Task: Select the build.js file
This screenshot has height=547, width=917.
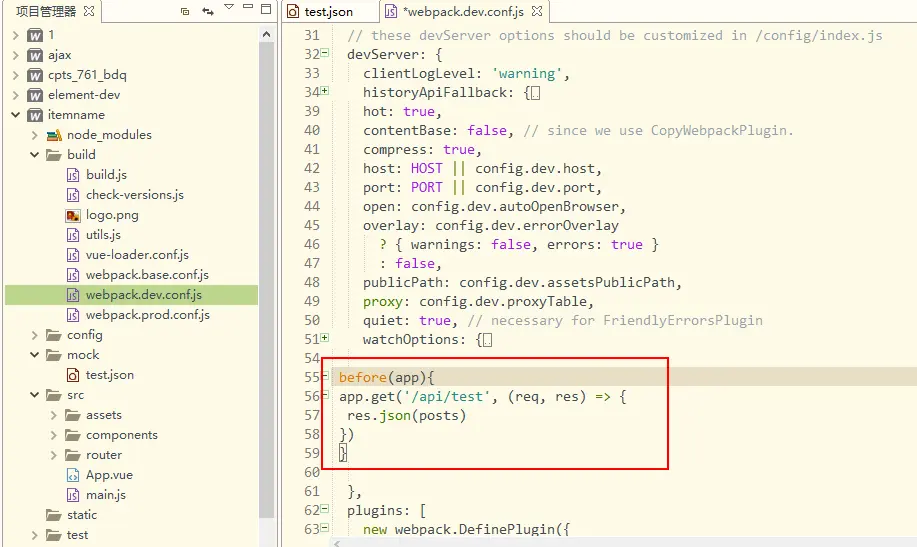Action: [x=106, y=175]
